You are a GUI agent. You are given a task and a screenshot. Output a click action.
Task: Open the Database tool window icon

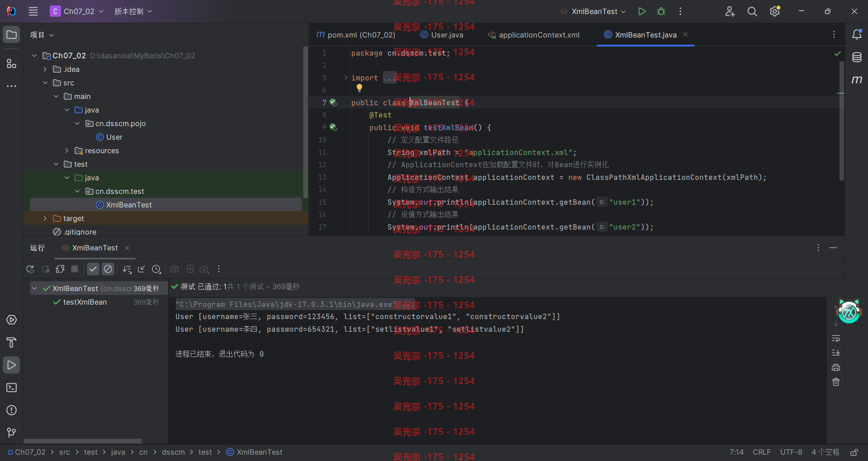pos(857,57)
